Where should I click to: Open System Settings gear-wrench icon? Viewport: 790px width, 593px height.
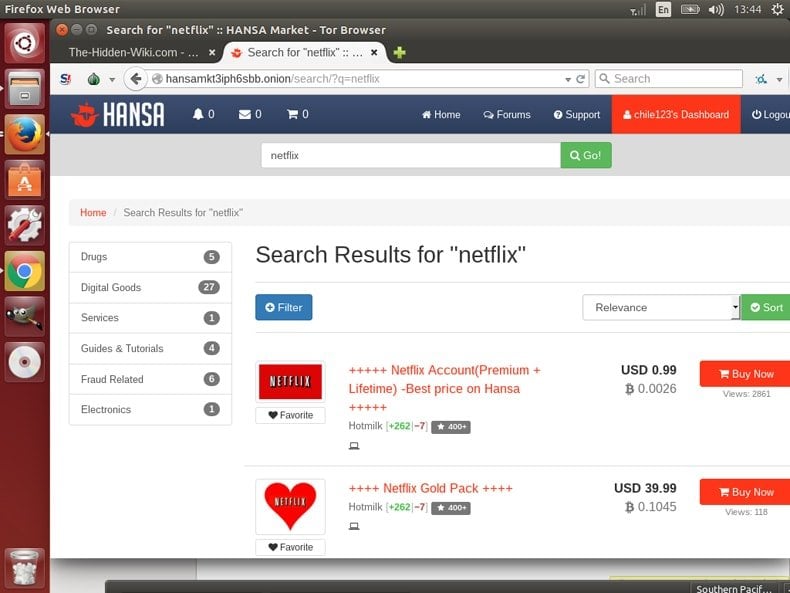[x=24, y=225]
